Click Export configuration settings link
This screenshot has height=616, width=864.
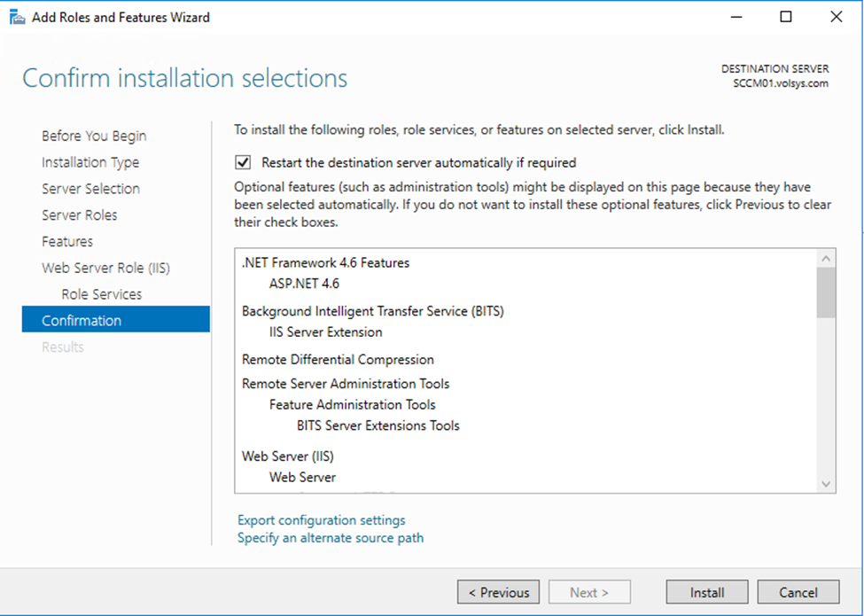[322, 520]
